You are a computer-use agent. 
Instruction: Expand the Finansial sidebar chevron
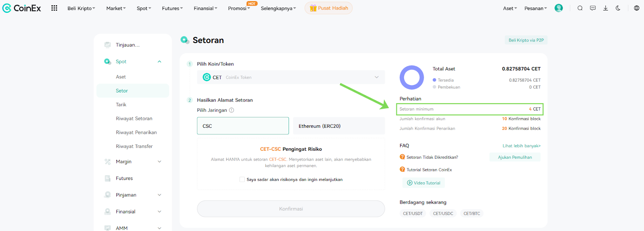point(159,212)
